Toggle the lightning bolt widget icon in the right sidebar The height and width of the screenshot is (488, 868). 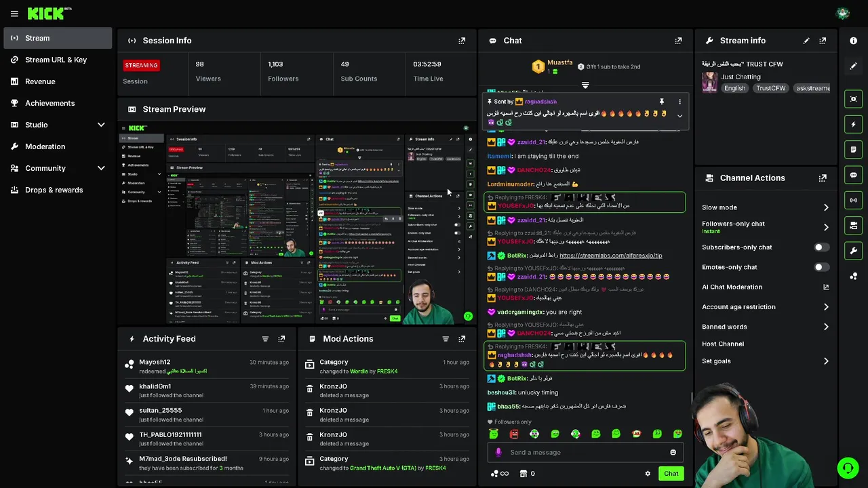point(854,124)
